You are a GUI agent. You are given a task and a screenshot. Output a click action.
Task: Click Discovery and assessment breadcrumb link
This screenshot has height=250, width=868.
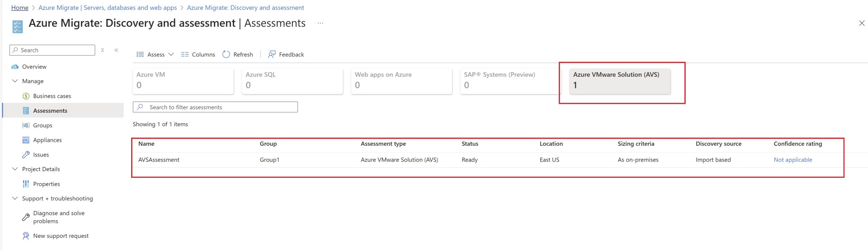coord(245,8)
